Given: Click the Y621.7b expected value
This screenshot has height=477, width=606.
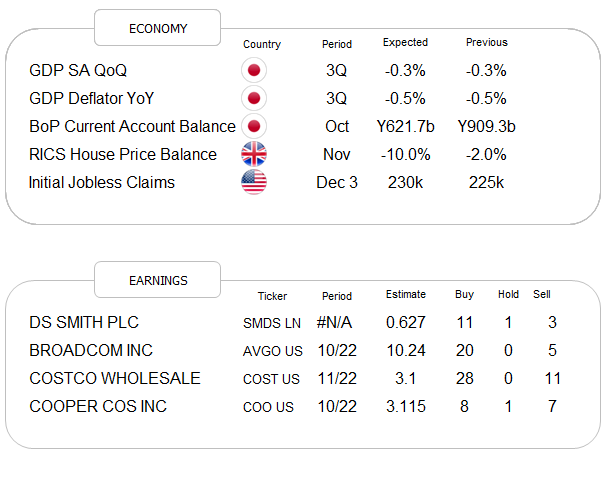Looking at the screenshot, I should pos(405,126).
